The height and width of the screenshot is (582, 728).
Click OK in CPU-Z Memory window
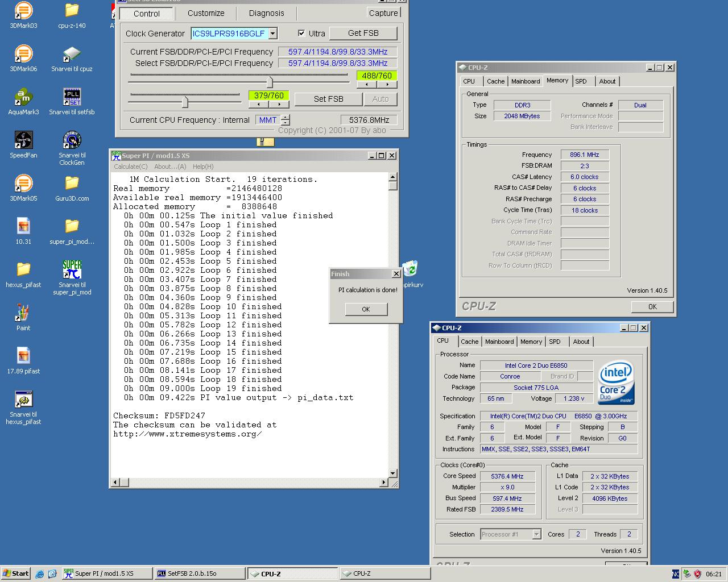(652, 306)
